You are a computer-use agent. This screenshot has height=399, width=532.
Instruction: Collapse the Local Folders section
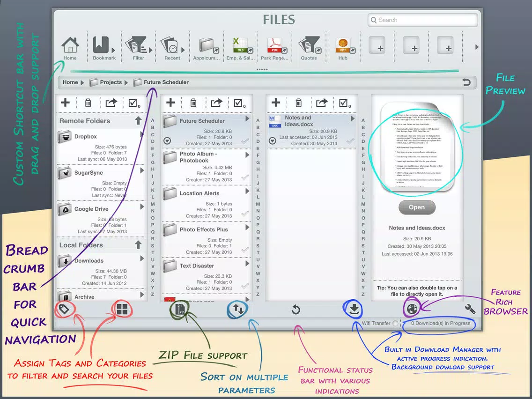[138, 244]
